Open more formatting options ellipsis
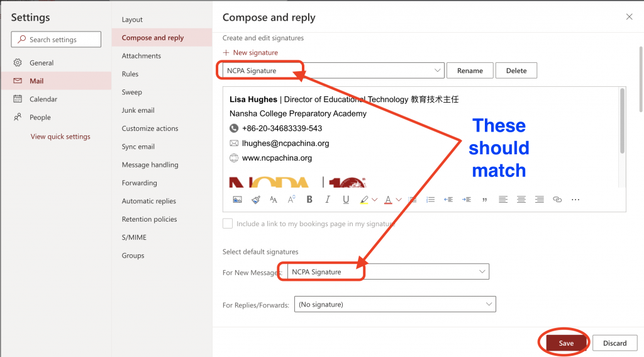The height and width of the screenshot is (357, 644). (x=575, y=200)
